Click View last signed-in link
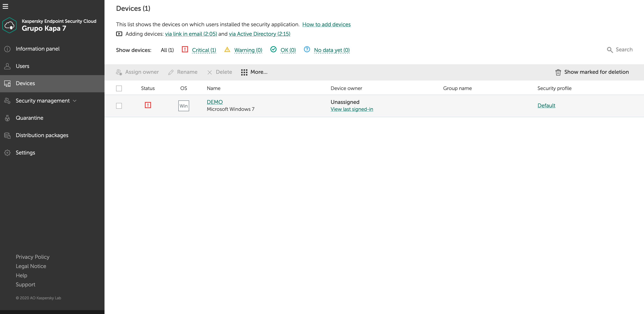The width and height of the screenshot is (644, 314). click(352, 109)
